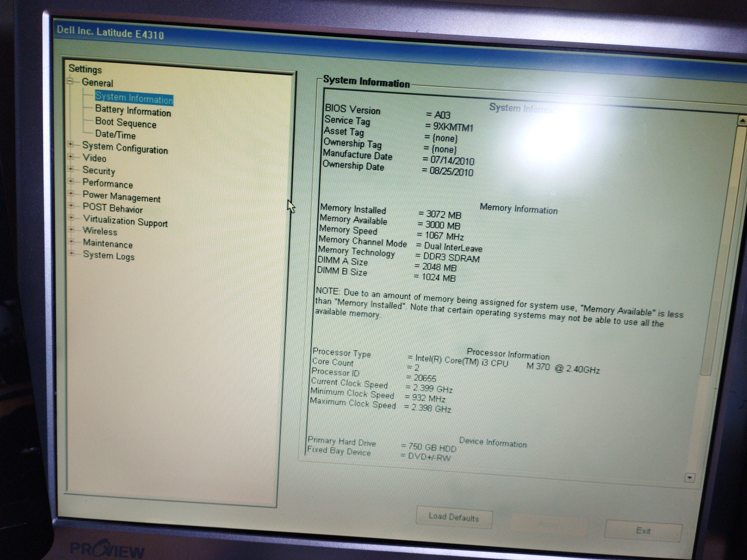Click Primary Hard Drive value 750 GB HDD
Screen dimensions: 747x560
(x=432, y=448)
